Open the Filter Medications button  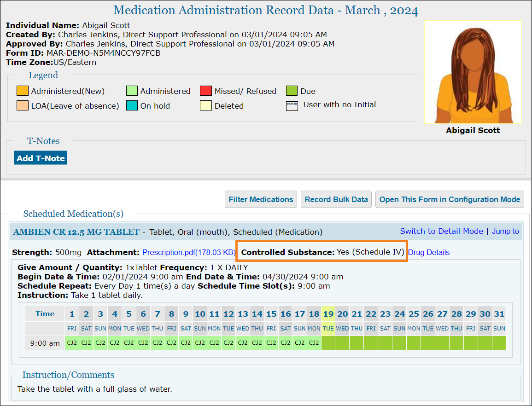(x=261, y=199)
